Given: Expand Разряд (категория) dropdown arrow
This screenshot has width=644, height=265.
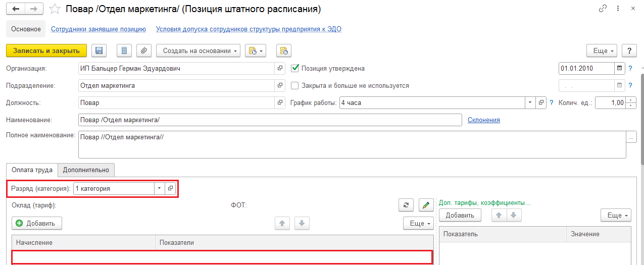Looking at the screenshot, I should pos(159,188).
